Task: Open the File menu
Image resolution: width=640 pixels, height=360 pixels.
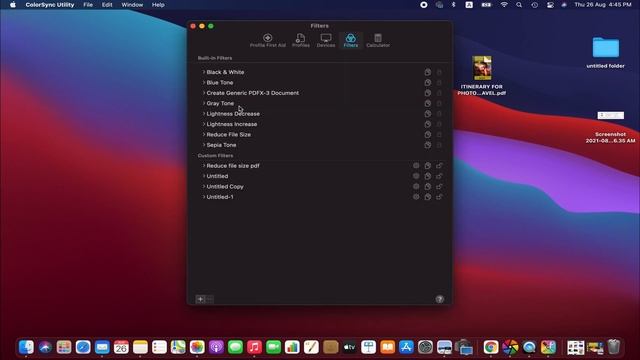Action: [88, 5]
